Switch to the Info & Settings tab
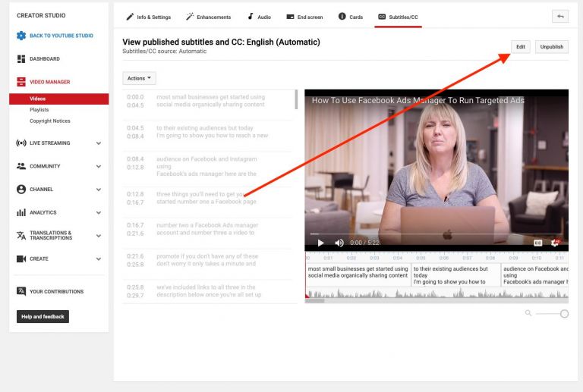The width and height of the screenshot is (583, 392). coord(148,17)
